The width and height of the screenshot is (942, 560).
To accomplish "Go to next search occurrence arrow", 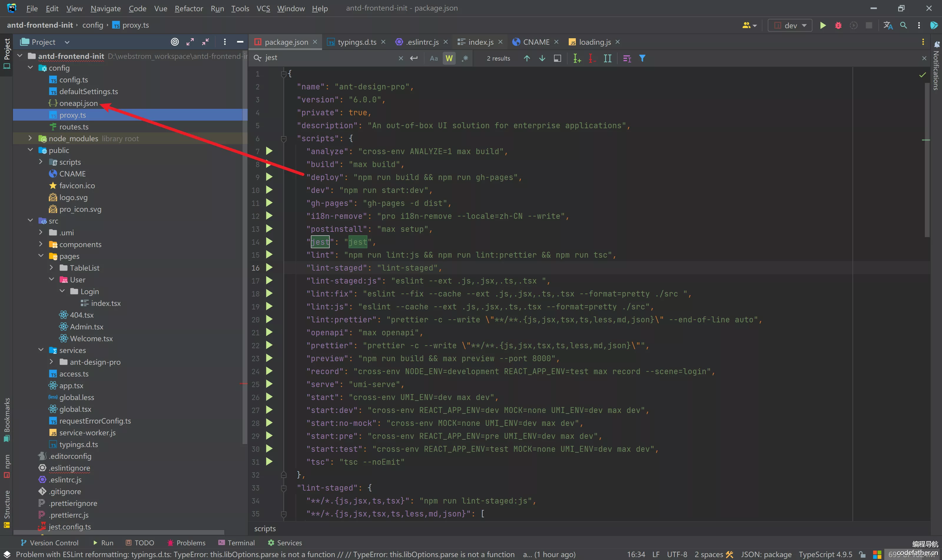I will 542,58.
